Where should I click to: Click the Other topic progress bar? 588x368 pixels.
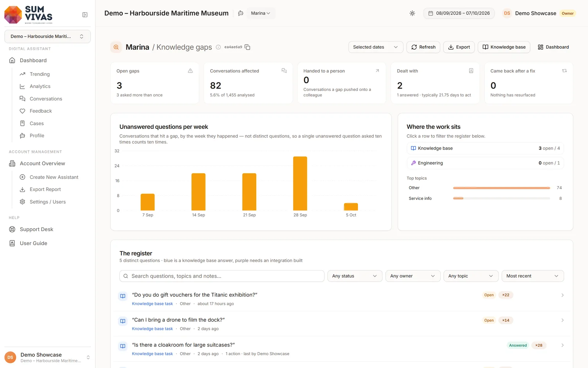pos(501,188)
